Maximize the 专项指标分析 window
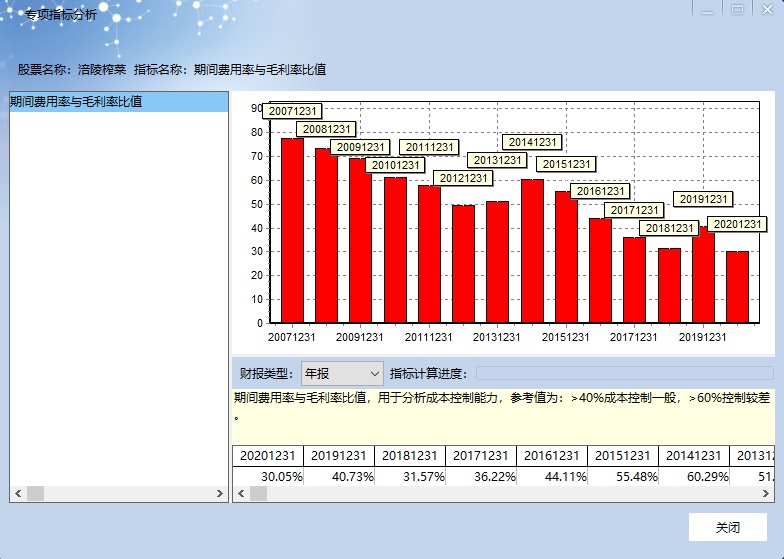 click(737, 10)
